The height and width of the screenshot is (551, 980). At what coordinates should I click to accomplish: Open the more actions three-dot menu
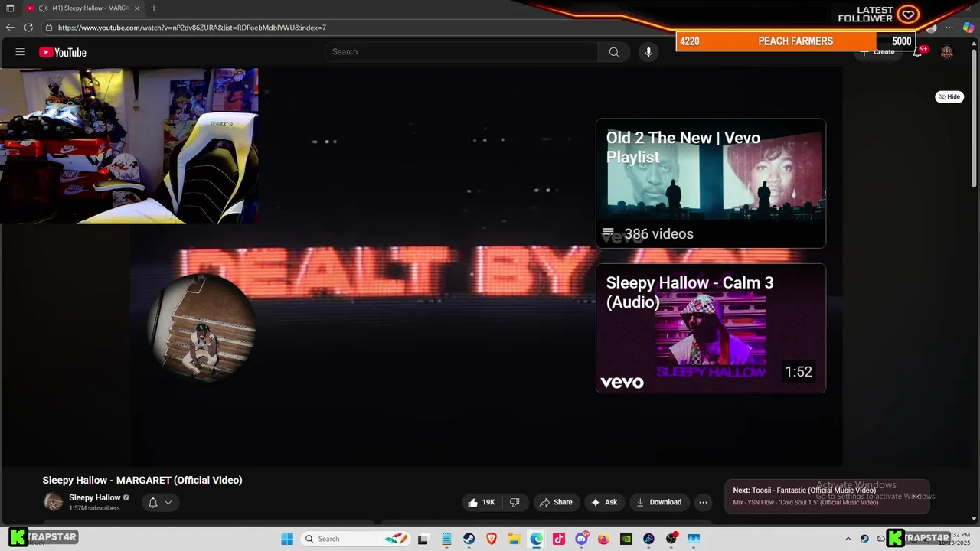point(703,502)
